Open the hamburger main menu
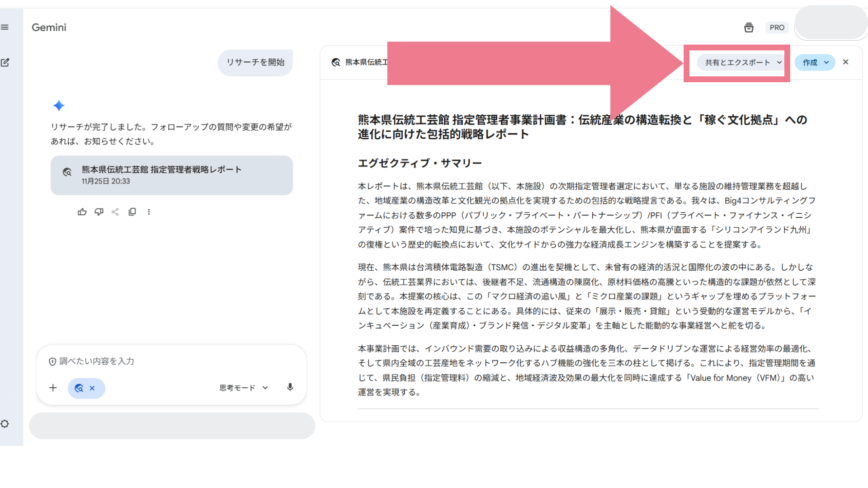 (5, 27)
